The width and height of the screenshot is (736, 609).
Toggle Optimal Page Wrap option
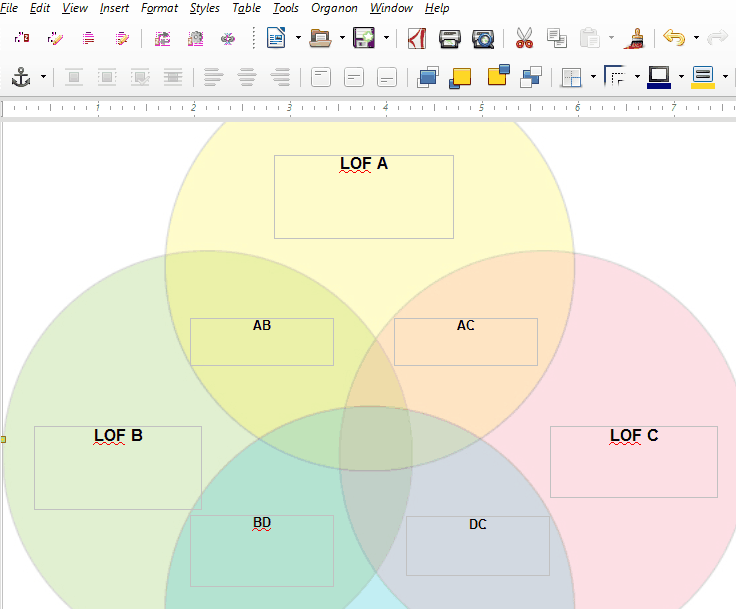140,77
